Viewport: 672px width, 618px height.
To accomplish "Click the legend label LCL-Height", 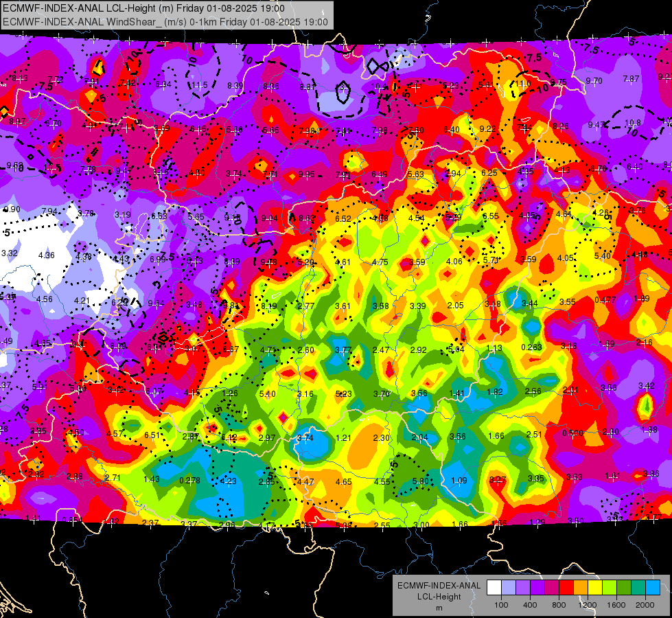I will coord(439,597).
